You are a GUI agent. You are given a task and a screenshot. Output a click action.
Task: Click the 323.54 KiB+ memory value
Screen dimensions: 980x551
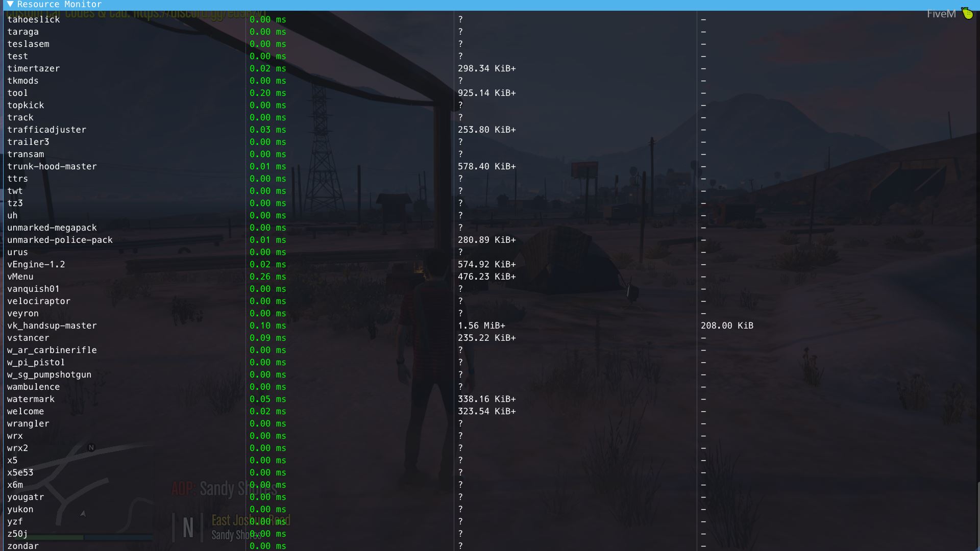point(487,411)
